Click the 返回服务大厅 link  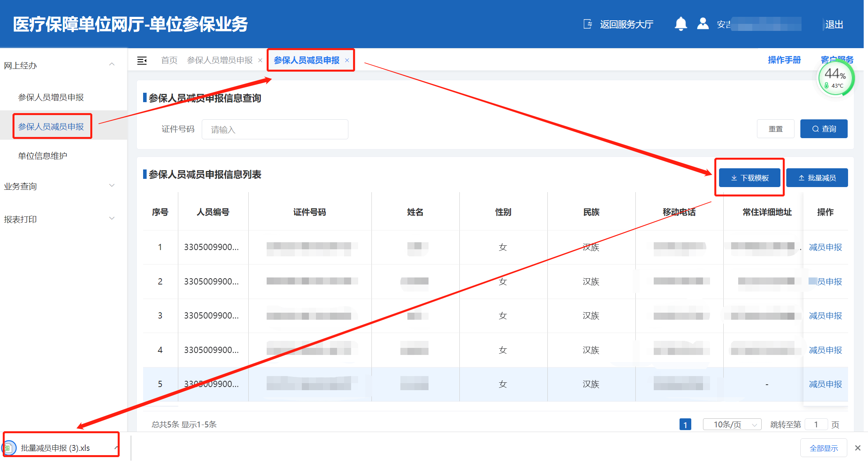(x=626, y=24)
